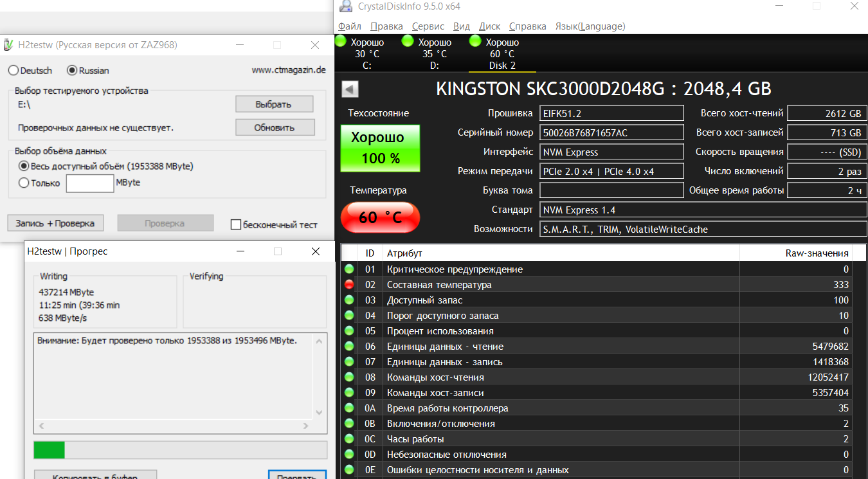
Task: Click status dot for Команды хост-записи
Action: pyautogui.click(x=349, y=393)
